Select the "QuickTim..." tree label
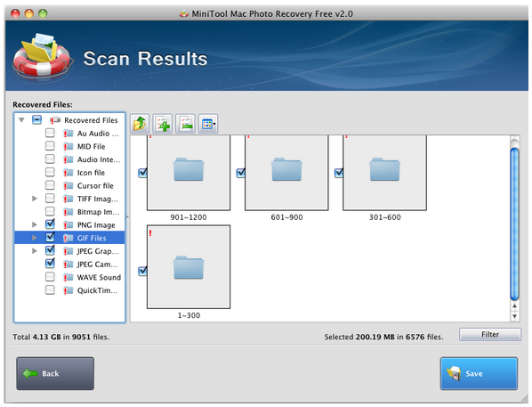Viewport: 532px width, 407px height. coord(97,290)
